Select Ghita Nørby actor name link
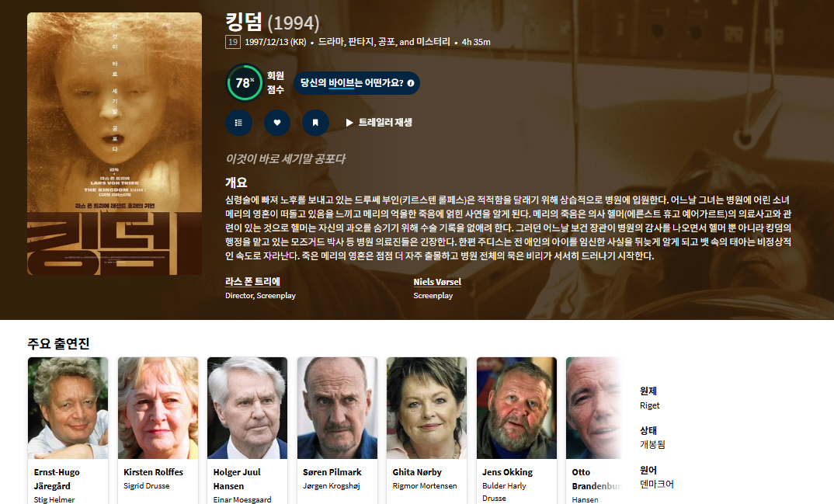The height and width of the screenshot is (504, 834). tap(417, 472)
